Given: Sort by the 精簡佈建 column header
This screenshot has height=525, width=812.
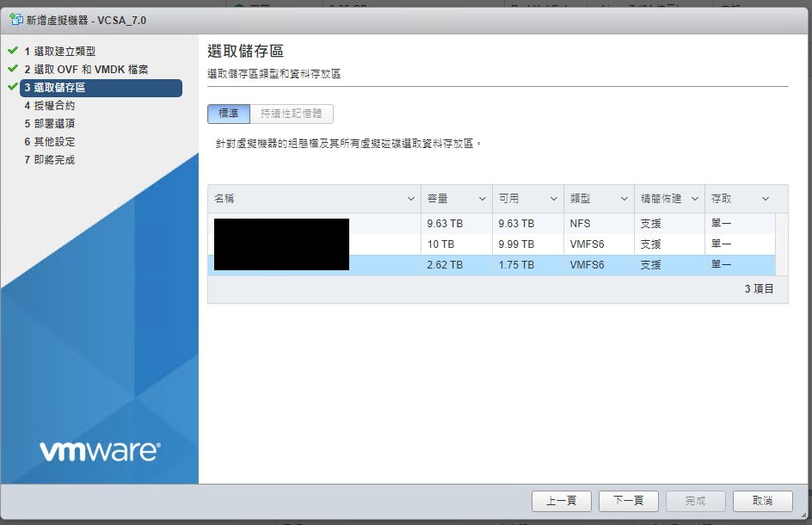Looking at the screenshot, I should (661, 199).
